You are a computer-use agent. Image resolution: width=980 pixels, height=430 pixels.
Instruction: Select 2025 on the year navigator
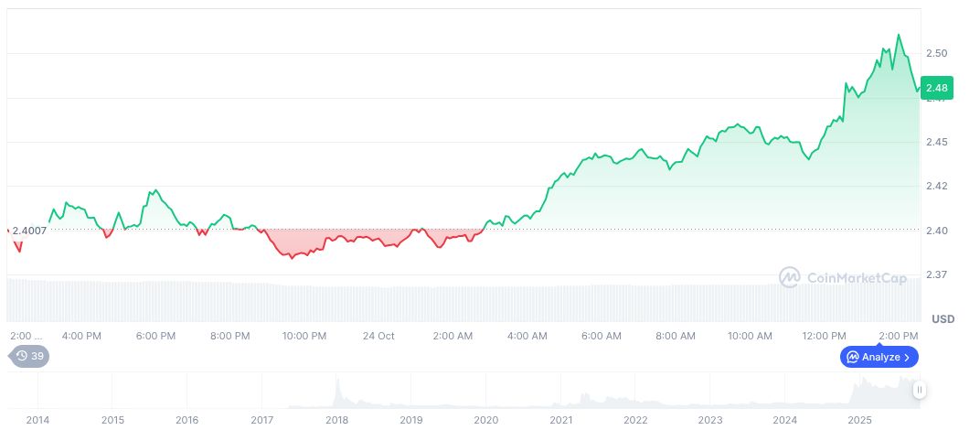tap(859, 420)
